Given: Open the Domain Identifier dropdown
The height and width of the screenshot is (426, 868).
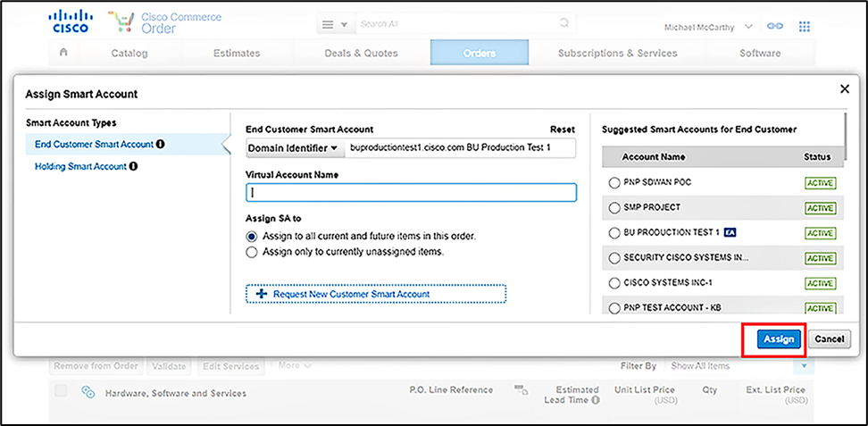Looking at the screenshot, I should (x=294, y=148).
